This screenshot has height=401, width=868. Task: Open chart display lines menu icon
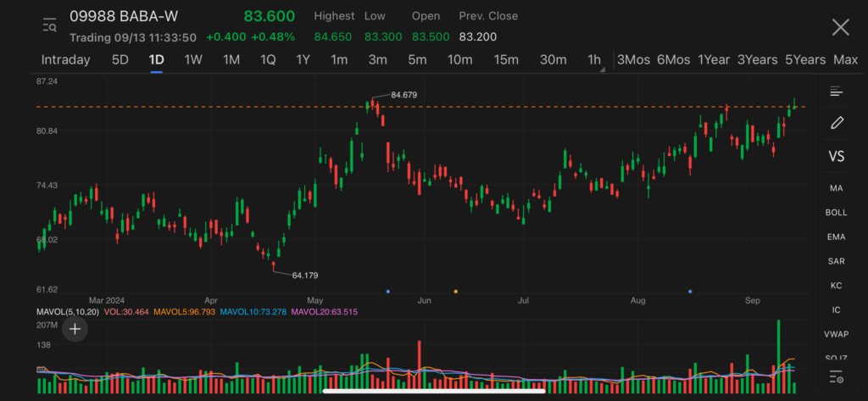pos(837,92)
